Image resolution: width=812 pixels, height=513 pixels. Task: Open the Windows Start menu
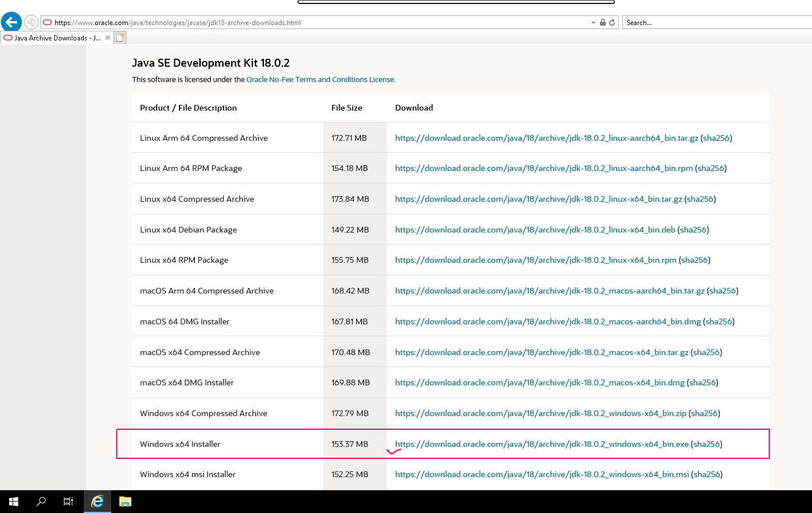point(14,502)
